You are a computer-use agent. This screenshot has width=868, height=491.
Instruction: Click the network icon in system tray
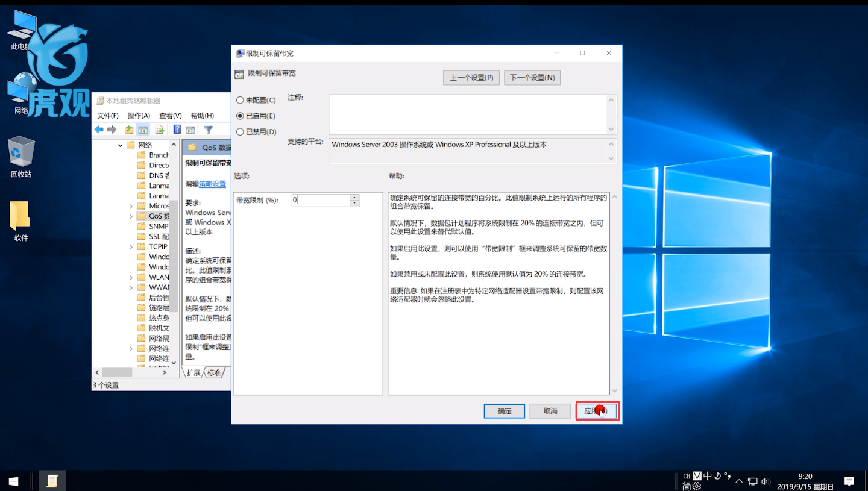(753, 481)
